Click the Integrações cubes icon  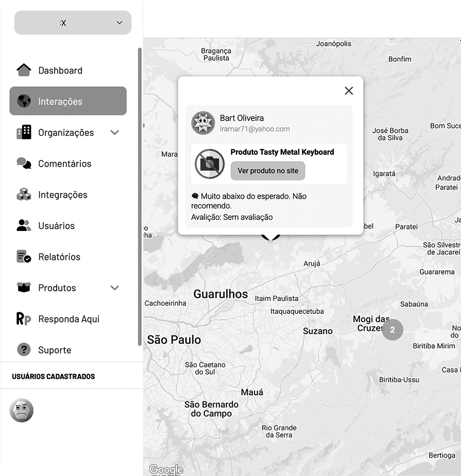(x=24, y=195)
